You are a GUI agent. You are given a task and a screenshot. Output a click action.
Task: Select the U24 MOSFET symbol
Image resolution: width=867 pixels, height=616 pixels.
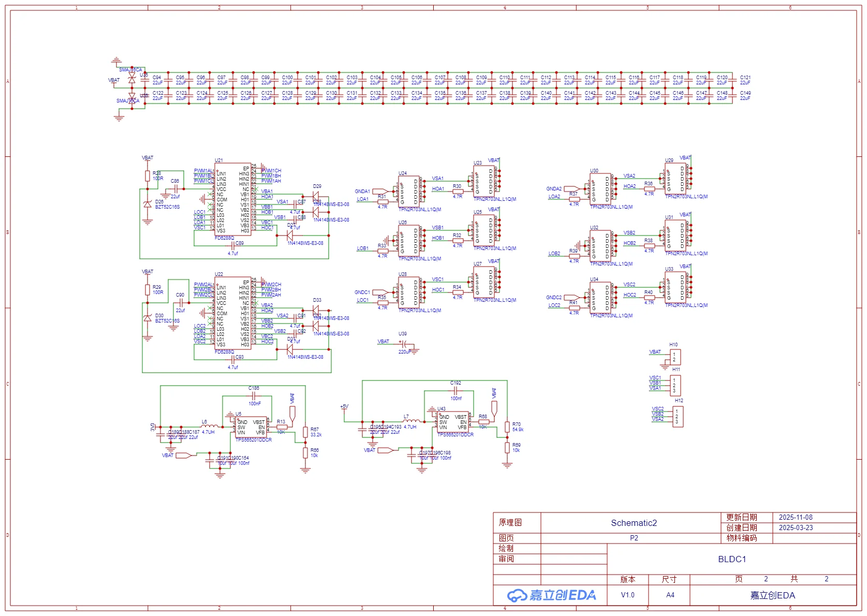pyautogui.click(x=409, y=192)
